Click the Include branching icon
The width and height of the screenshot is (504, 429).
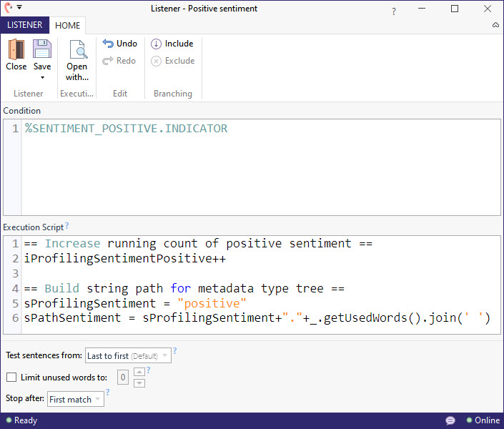click(x=157, y=44)
